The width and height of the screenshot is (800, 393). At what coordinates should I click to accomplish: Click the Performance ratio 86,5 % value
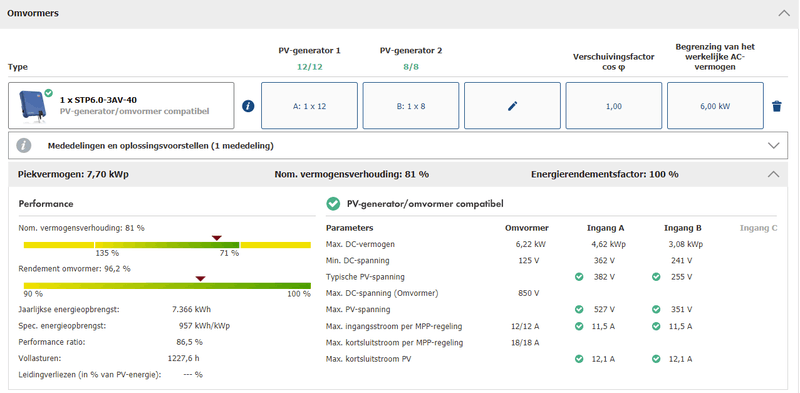[189, 342]
